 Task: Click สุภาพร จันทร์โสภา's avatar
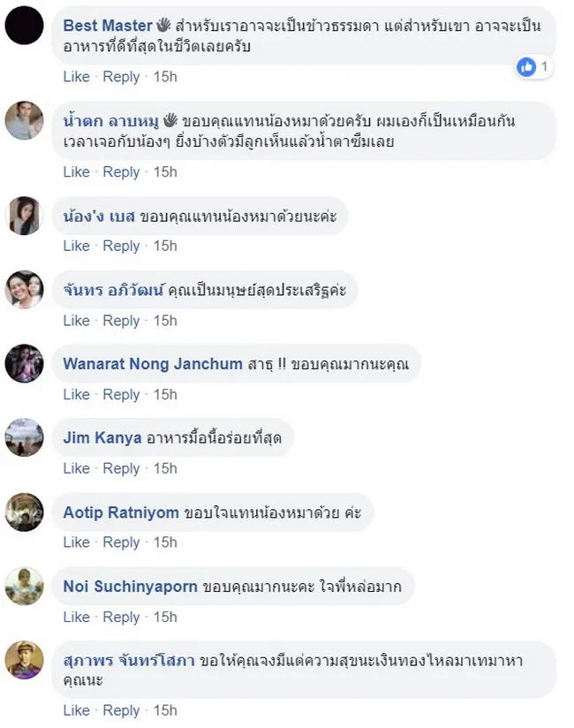click(x=24, y=660)
